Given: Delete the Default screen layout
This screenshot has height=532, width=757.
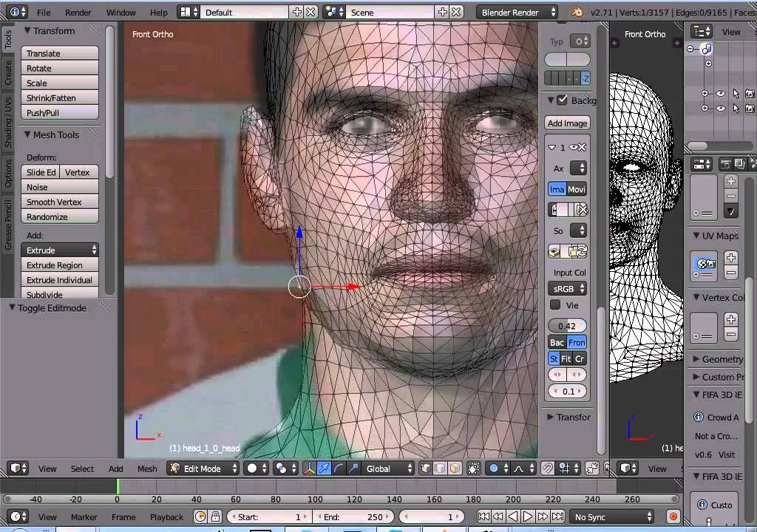Looking at the screenshot, I should pyautogui.click(x=311, y=12).
